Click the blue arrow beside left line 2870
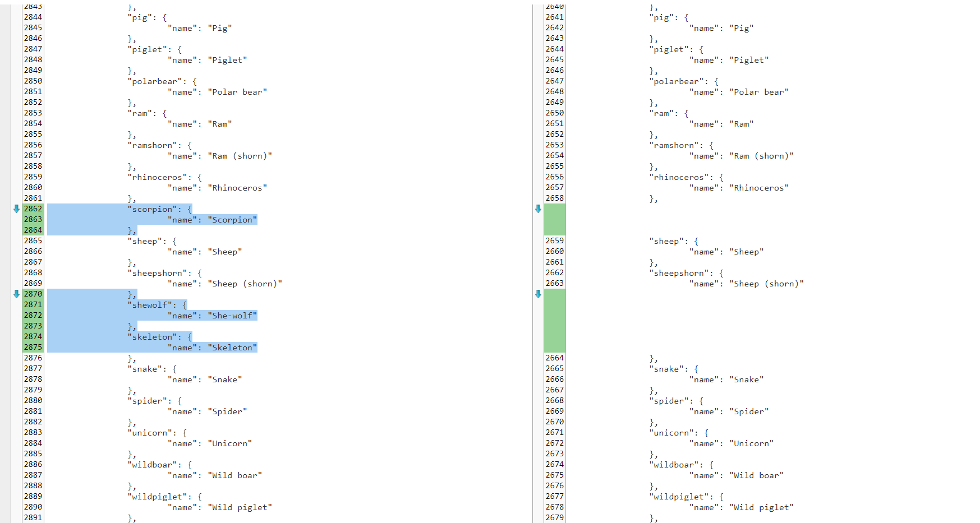The width and height of the screenshot is (980, 523). click(x=16, y=294)
